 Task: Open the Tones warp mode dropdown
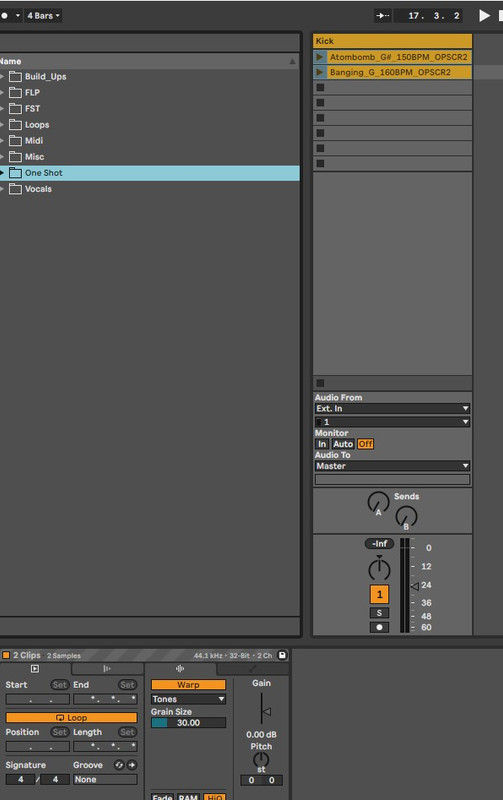(x=188, y=699)
